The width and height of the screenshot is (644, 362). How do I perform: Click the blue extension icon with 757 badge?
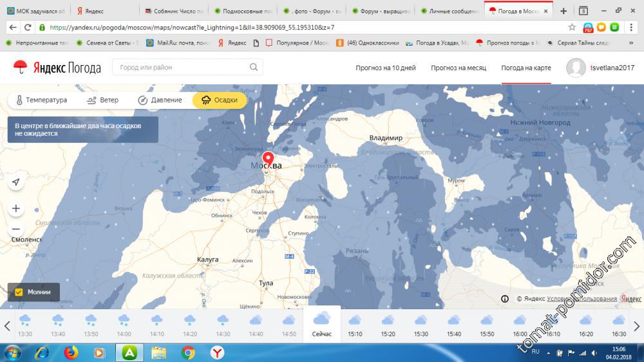[x=588, y=28]
